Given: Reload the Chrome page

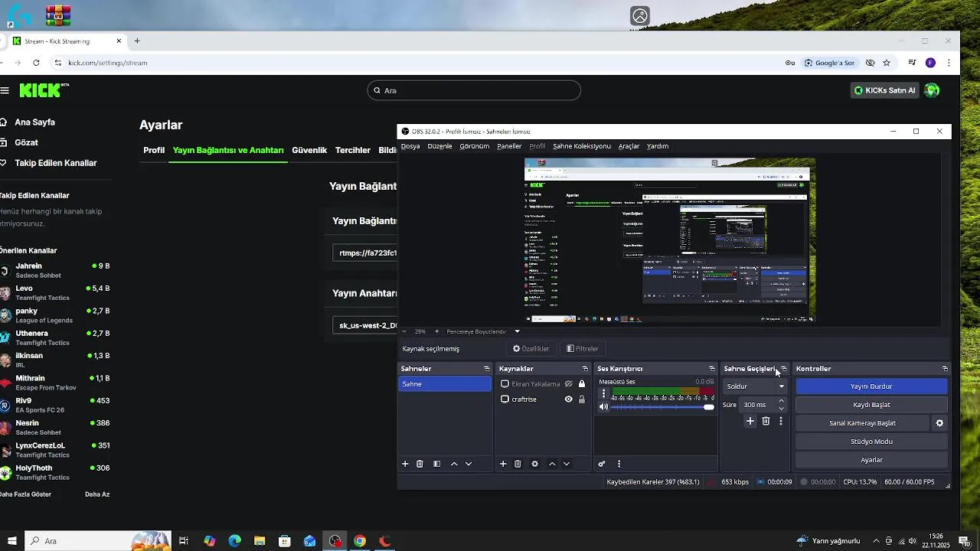Looking at the screenshot, I should pyautogui.click(x=36, y=63).
